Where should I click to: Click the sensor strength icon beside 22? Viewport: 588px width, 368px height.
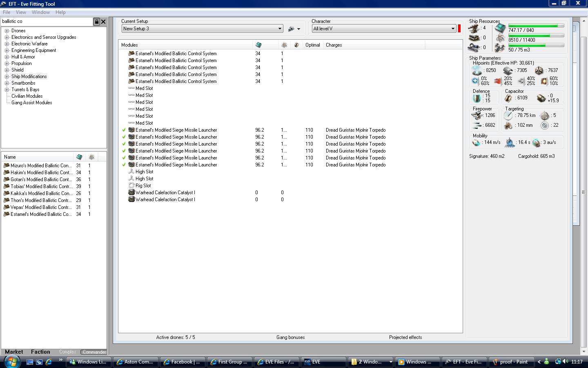544,126
